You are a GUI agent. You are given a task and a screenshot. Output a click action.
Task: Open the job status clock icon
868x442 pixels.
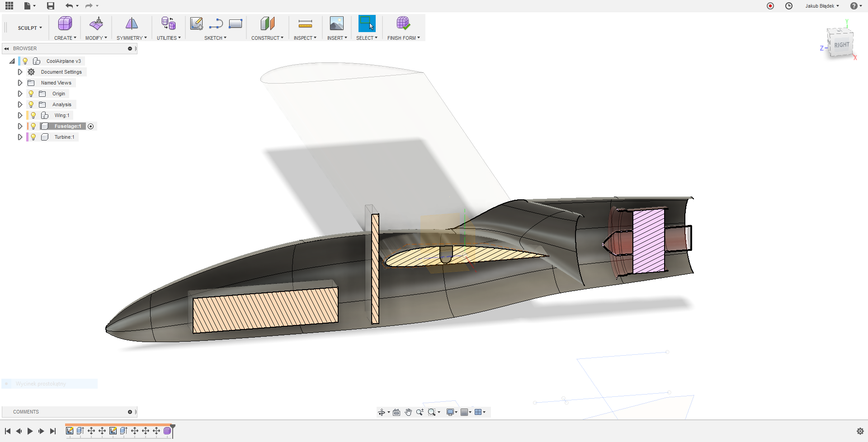[x=789, y=6]
